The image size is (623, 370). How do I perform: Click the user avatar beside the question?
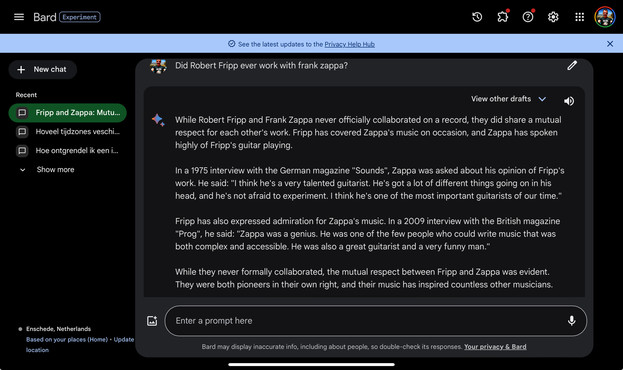[x=158, y=66]
